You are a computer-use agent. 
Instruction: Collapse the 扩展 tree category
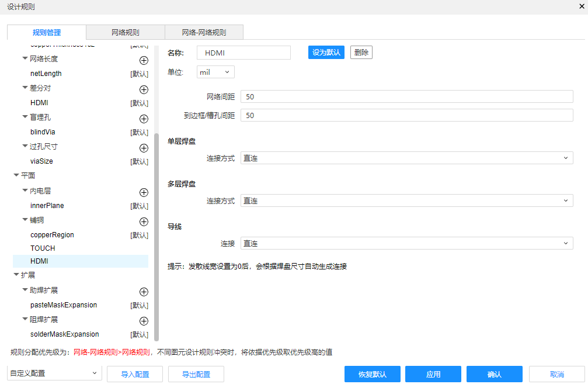(x=16, y=275)
